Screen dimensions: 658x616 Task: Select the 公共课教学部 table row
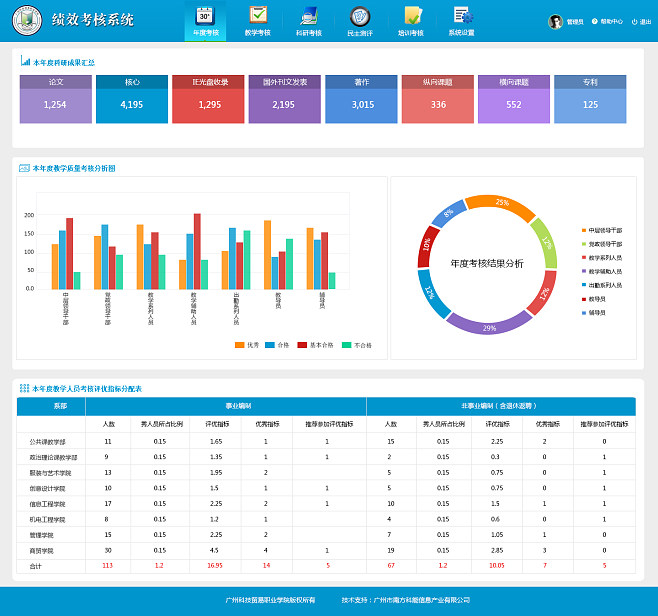coord(48,441)
